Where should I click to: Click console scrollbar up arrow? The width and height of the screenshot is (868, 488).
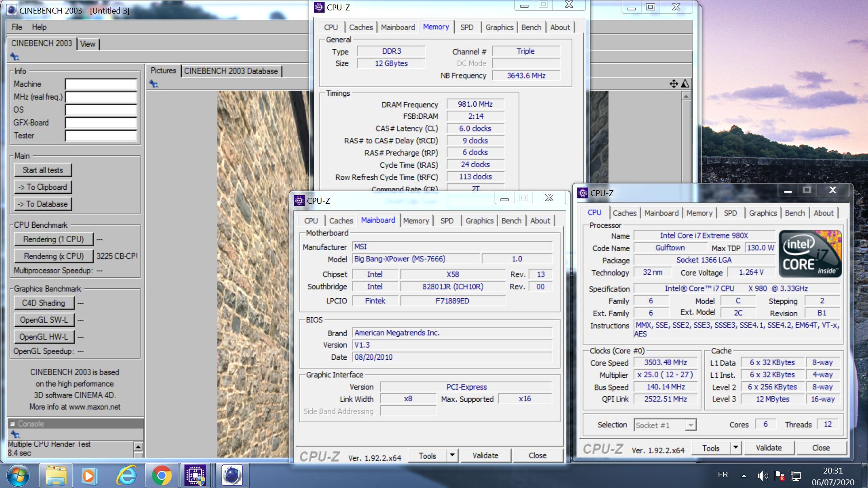[x=138, y=446]
